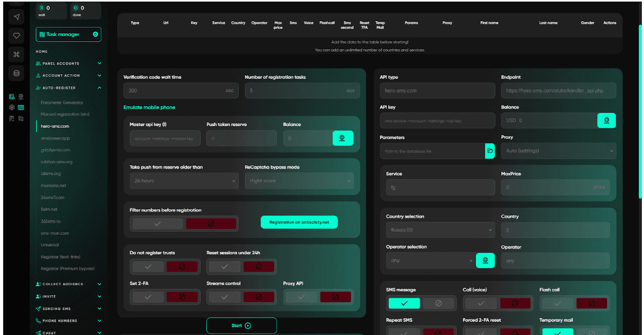This screenshot has height=335, width=644.
Task: Enable the Filter numbers before registration checkmark
Action: [x=157, y=223]
